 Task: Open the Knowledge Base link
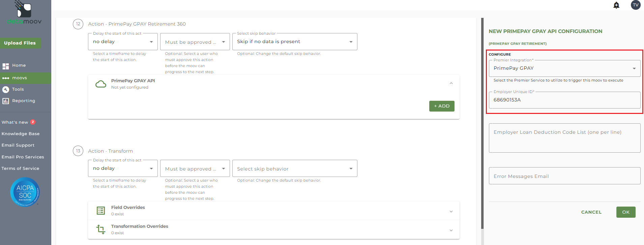21,134
